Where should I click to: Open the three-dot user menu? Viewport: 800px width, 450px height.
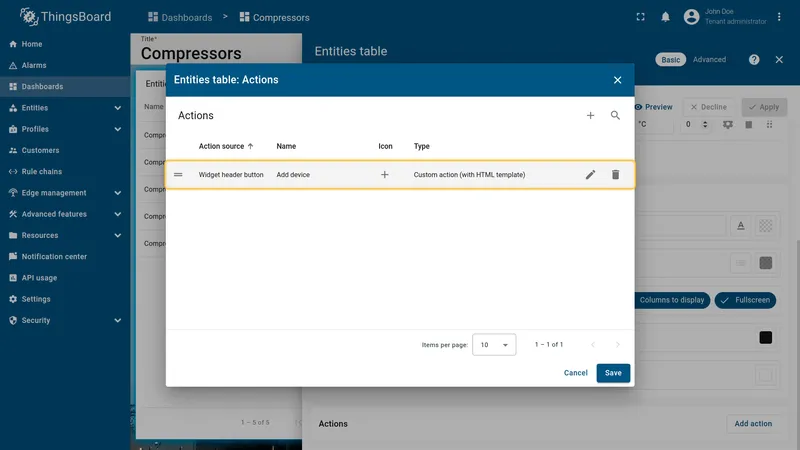(779, 17)
